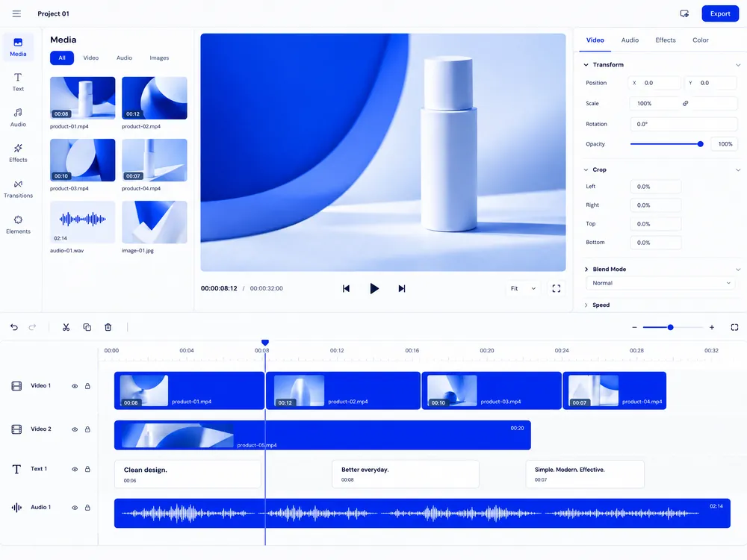Click the Export button
The width and height of the screenshot is (747, 560).
tap(720, 13)
